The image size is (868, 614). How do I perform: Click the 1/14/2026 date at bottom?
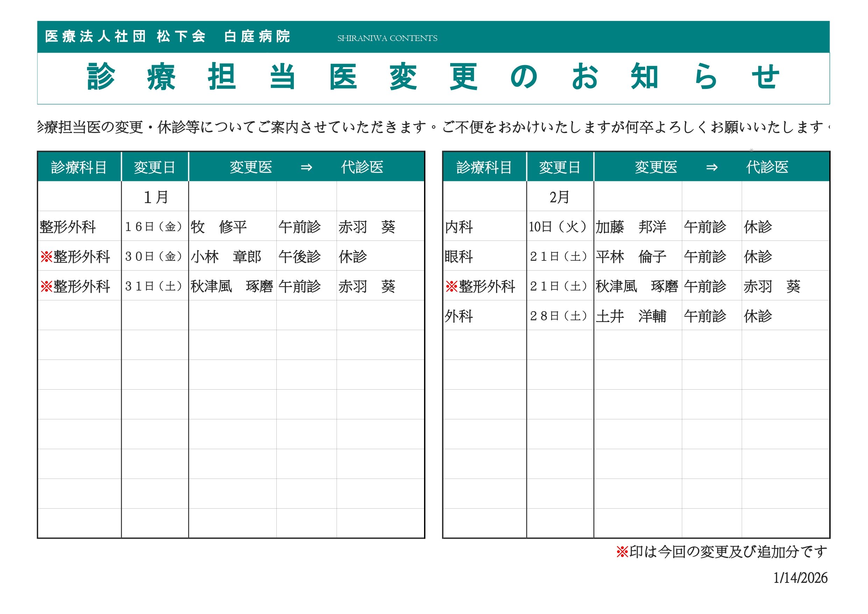pos(800,578)
